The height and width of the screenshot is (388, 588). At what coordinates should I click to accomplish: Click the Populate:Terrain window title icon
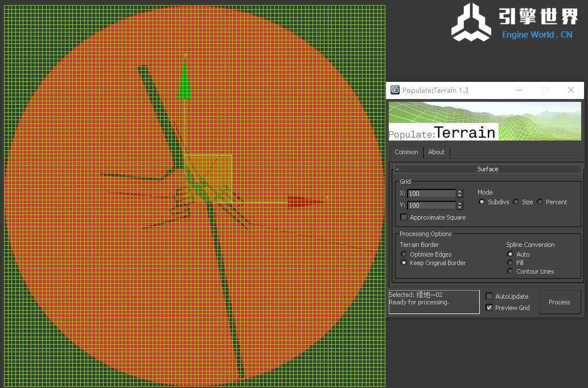[x=395, y=90]
